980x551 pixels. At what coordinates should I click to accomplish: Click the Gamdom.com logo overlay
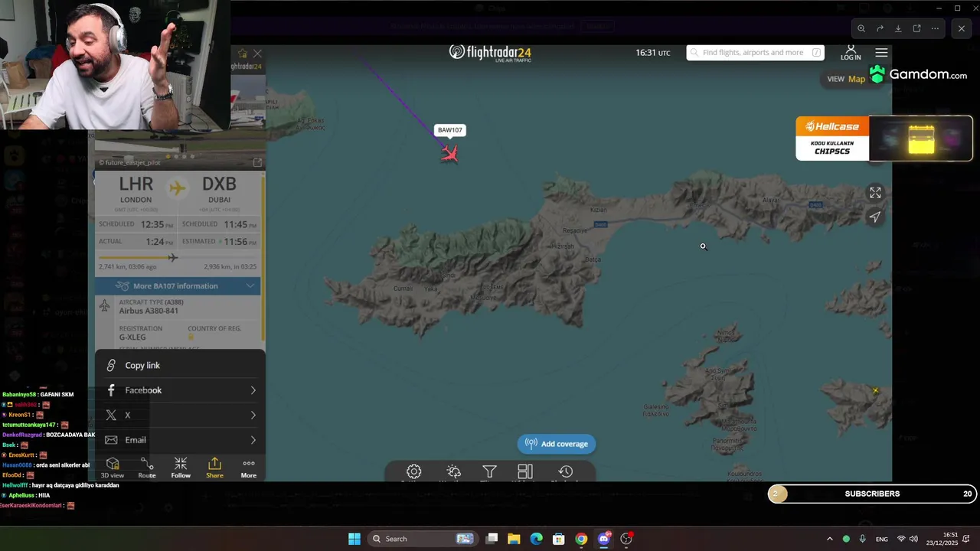point(918,75)
